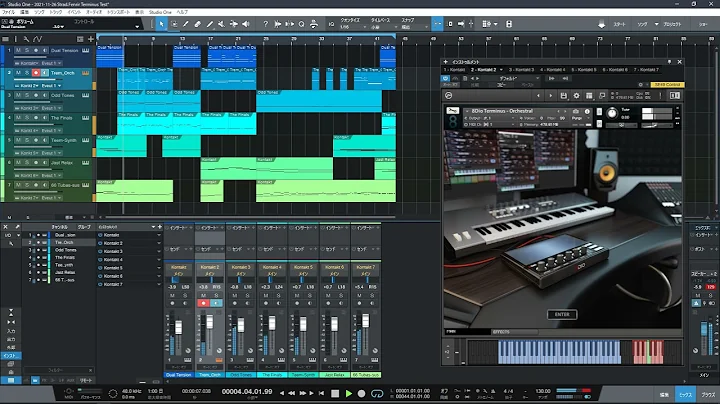The height and width of the screenshot is (404, 720).
Task: Click the mixer filter search field
Action: coord(58,370)
